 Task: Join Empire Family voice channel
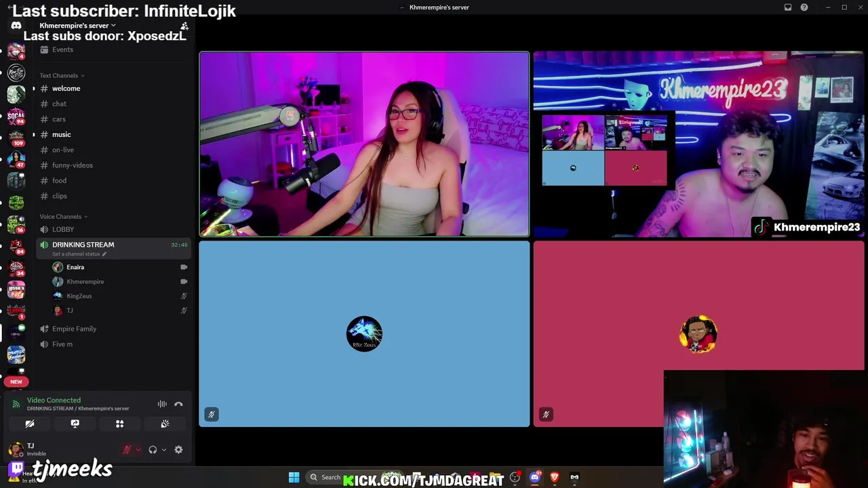pyautogui.click(x=113, y=329)
